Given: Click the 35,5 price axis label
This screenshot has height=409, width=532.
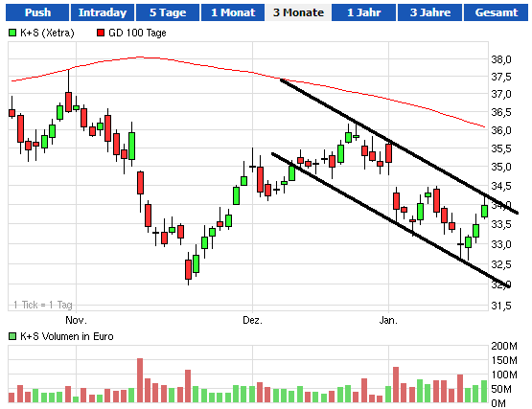Looking at the screenshot, I should point(501,148).
